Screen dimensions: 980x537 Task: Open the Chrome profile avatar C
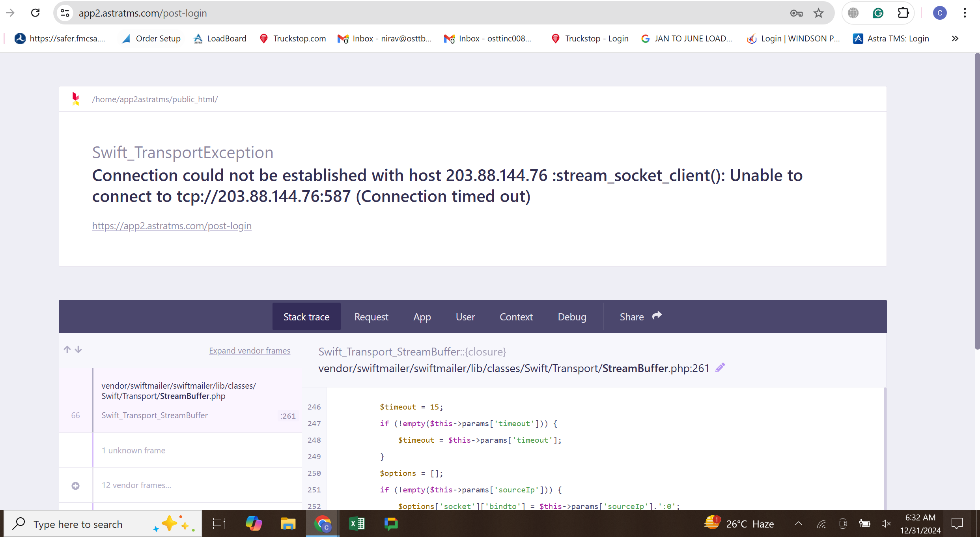pos(940,13)
